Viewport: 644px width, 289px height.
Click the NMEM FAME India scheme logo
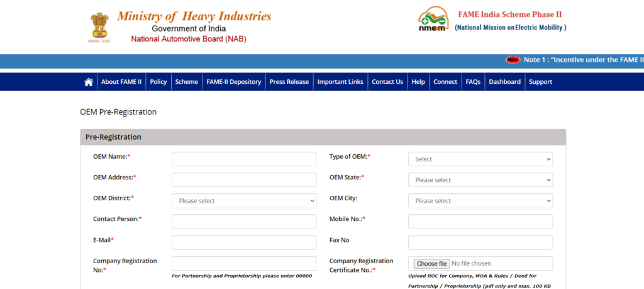coord(433,20)
